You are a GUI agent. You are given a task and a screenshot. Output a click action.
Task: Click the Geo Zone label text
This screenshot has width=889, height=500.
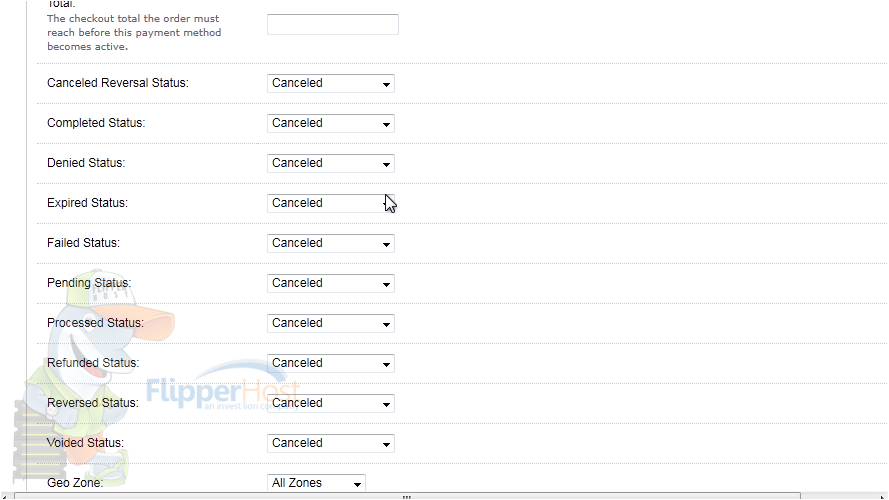(75, 483)
